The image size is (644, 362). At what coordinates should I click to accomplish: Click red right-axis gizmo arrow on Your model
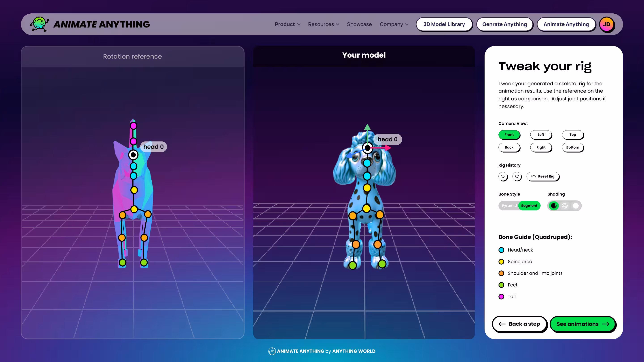coord(388,148)
